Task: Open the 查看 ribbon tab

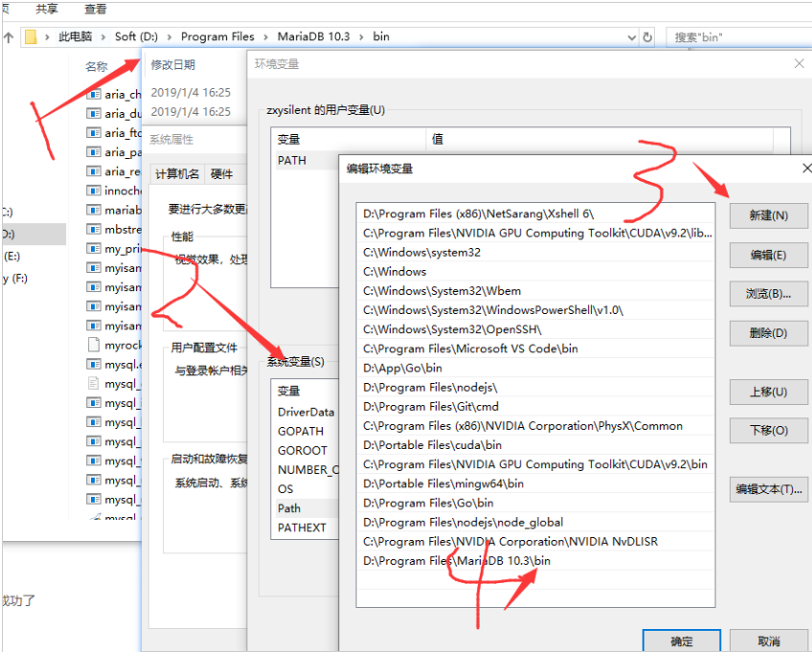Action: pos(96,9)
